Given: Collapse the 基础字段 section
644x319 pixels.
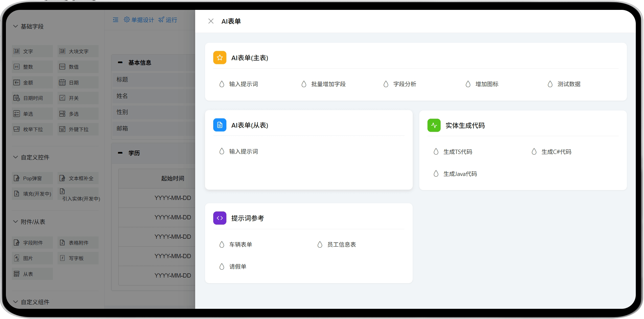Looking at the screenshot, I should click(15, 26).
